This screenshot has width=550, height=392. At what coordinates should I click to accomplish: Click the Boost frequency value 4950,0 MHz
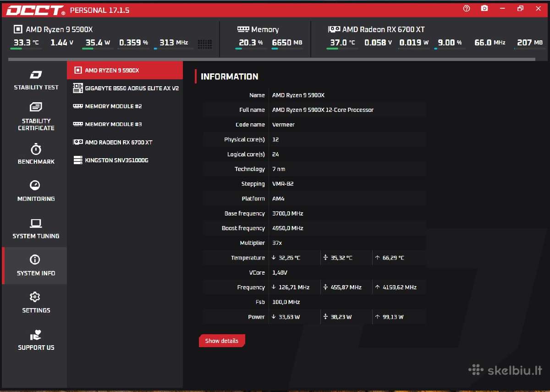tap(288, 228)
